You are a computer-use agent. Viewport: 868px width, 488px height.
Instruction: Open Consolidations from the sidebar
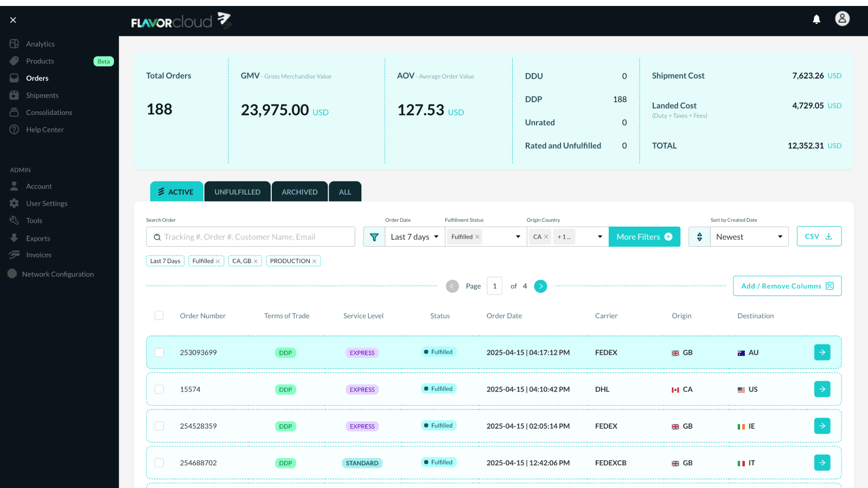pyautogui.click(x=49, y=112)
